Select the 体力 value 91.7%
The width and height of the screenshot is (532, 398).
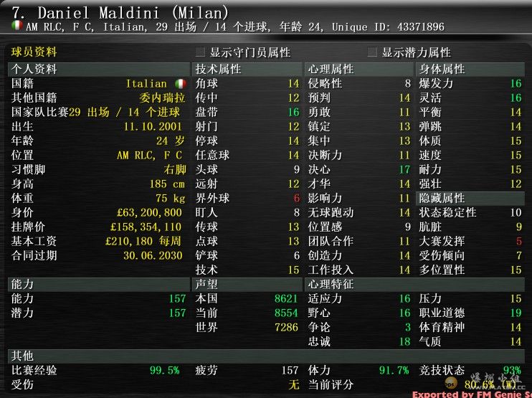point(394,370)
